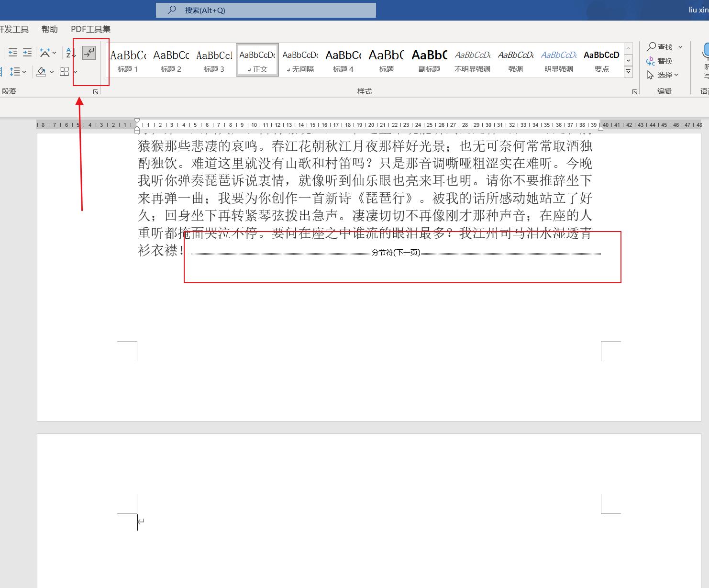Image resolution: width=709 pixels, height=588 pixels.
Task: Toggle show/hide formatting marks
Action: tap(89, 53)
